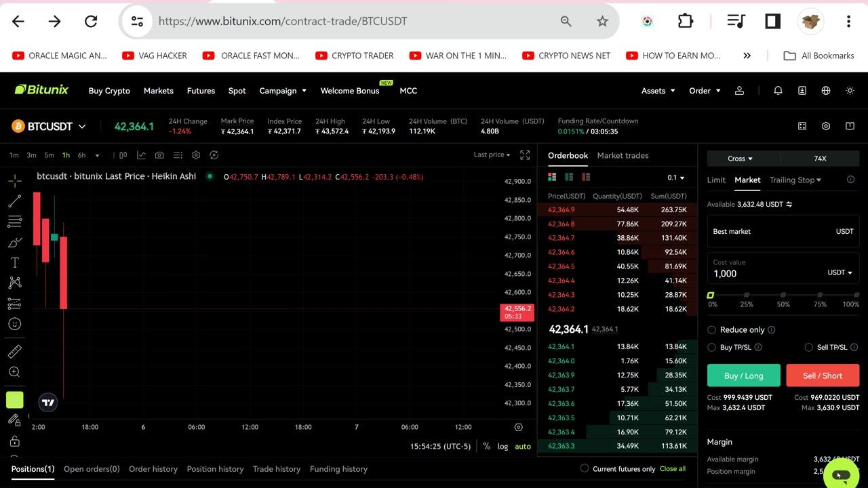Open the chat support bubble
This screenshot has height=488, width=868.
pos(841,476)
